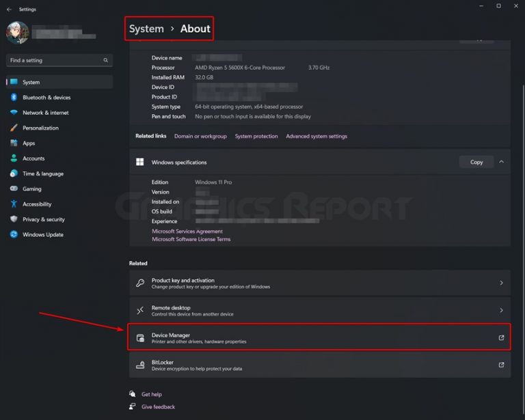
Task: Click the 64-bit operating system text
Action: (x=249, y=107)
